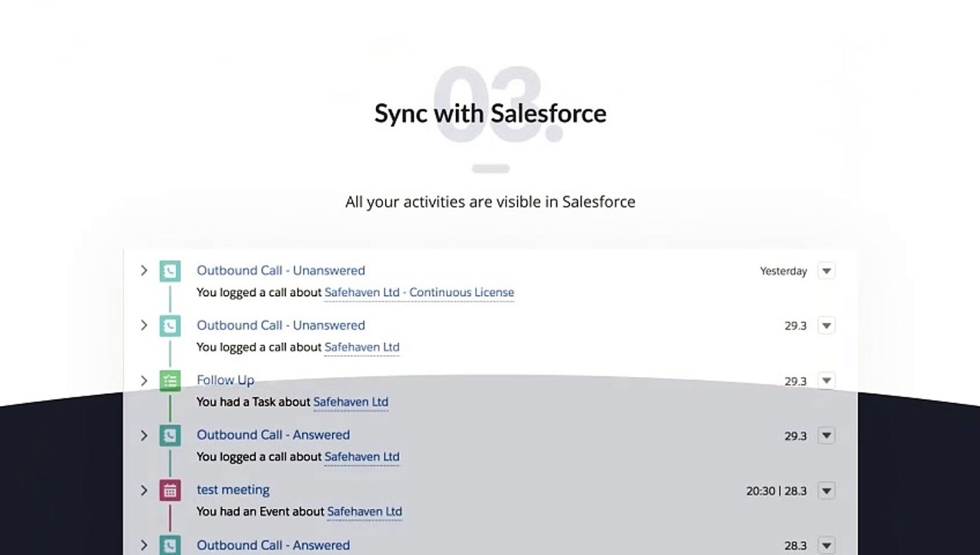Follow the Safehaven Ltd - Continuous License link
Viewport: 980px width, 555px height.
[419, 293]
